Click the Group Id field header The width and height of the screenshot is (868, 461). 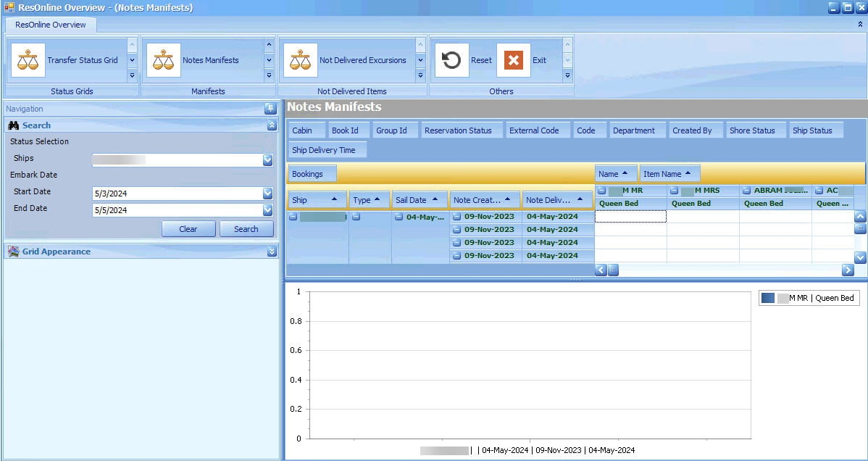(x=396, y=130)
